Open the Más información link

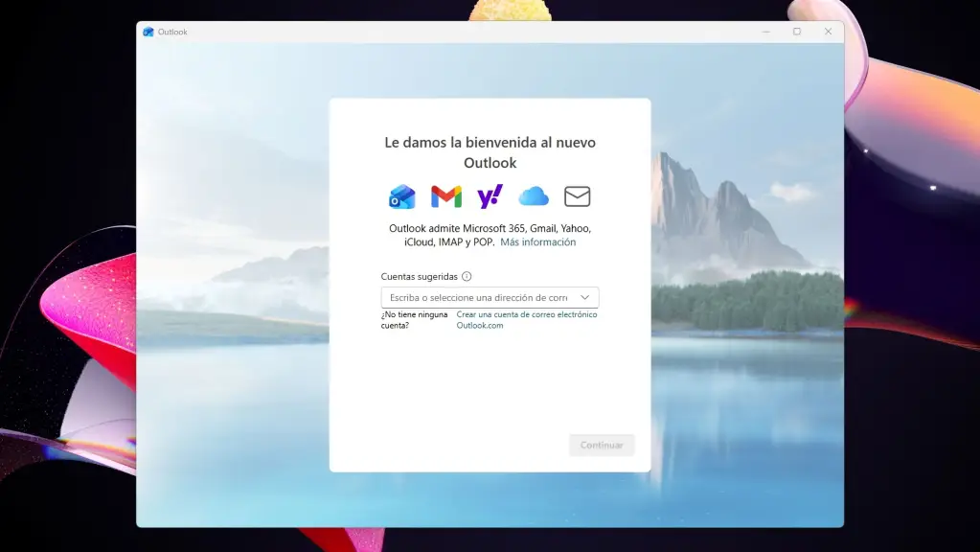pyautogui.click(x=537, y=242)
